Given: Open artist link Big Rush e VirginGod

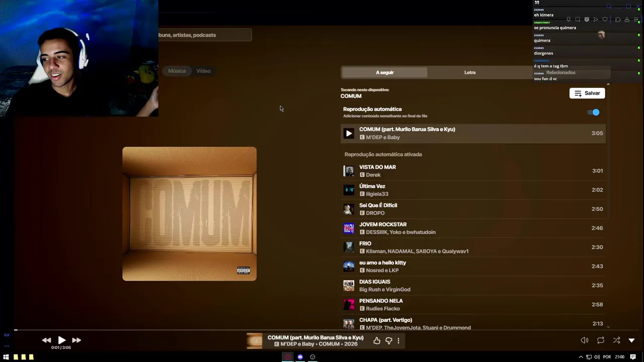Looking at the screenshot, I should pos(385,290).
